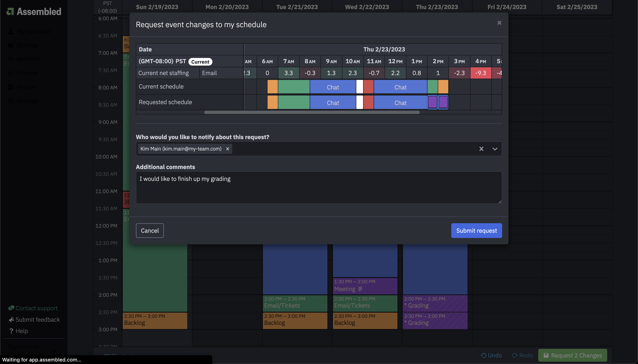Click the Fri 2/24/2023 column header

pyautogui.click(x=507, y=7)
